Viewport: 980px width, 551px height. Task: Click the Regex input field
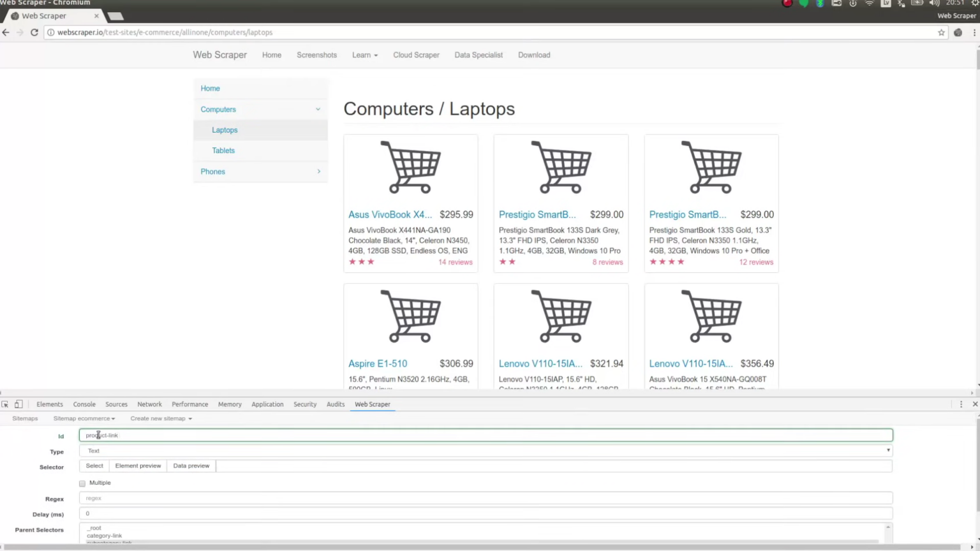(x=486, y=499)
